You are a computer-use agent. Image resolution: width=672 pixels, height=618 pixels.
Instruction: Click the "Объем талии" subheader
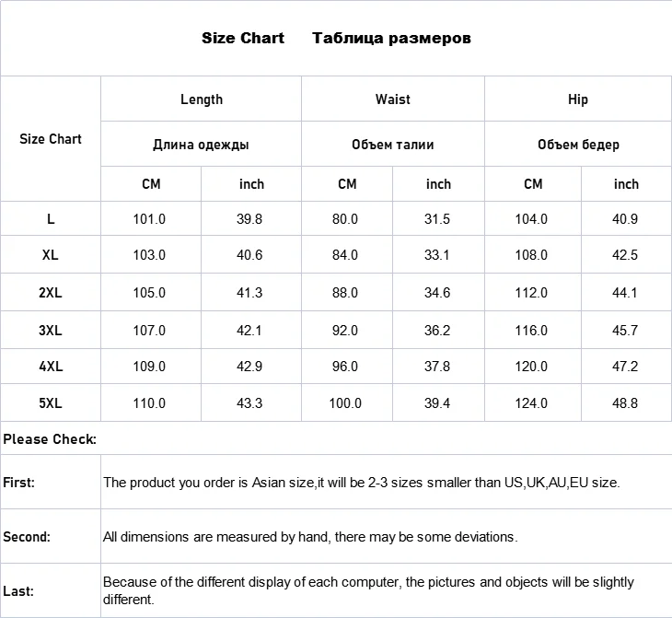(393, 145)
